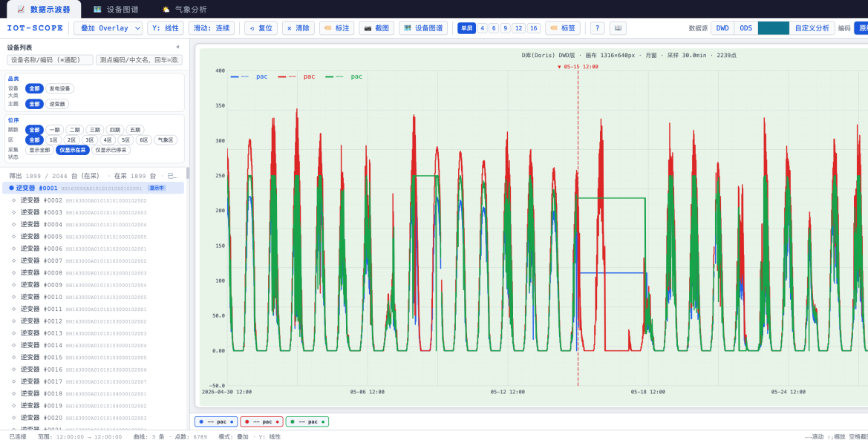Image resolution: width=868 pixels, height=443 pixels.
Task: Click the 复位 reset button
Action: (x=261, y=28)
